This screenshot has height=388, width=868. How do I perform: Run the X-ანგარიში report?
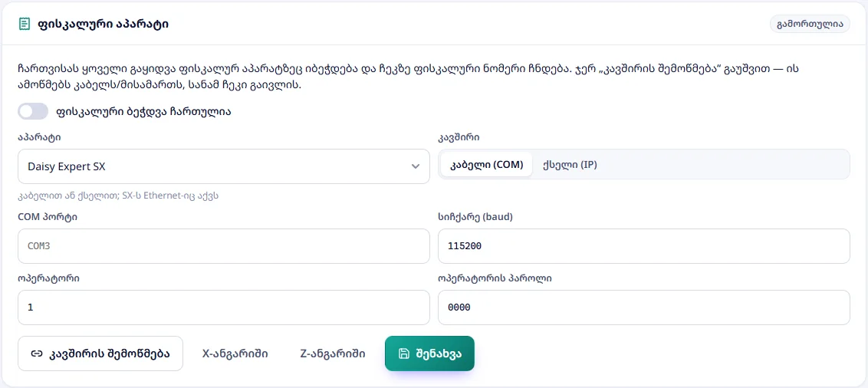coord(235,353)
